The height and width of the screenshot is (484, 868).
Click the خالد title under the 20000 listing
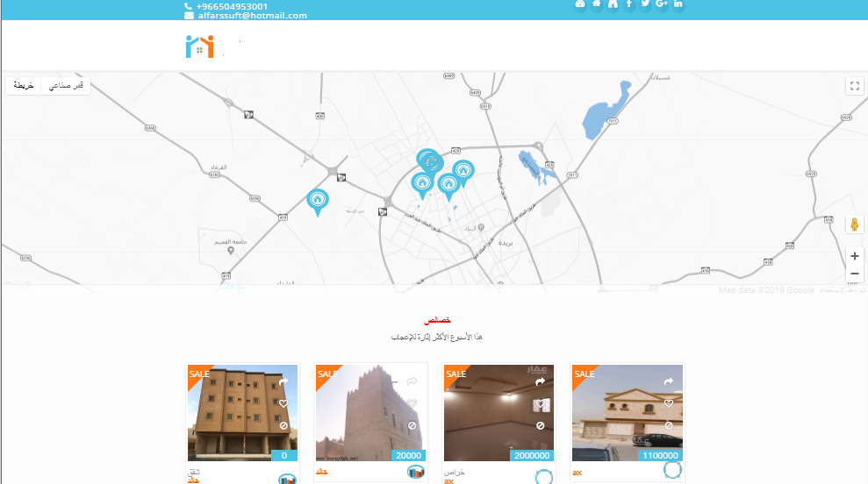pos(321,472)
